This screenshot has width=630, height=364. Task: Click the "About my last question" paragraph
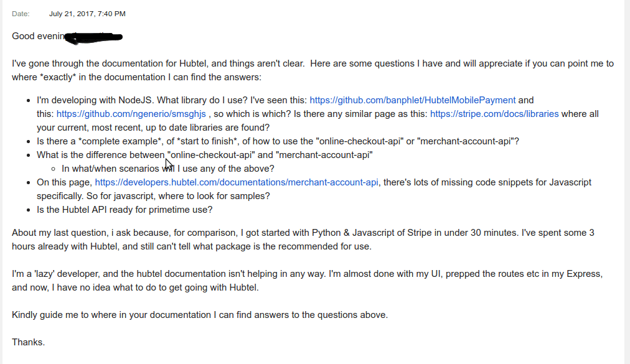[249, 233]
